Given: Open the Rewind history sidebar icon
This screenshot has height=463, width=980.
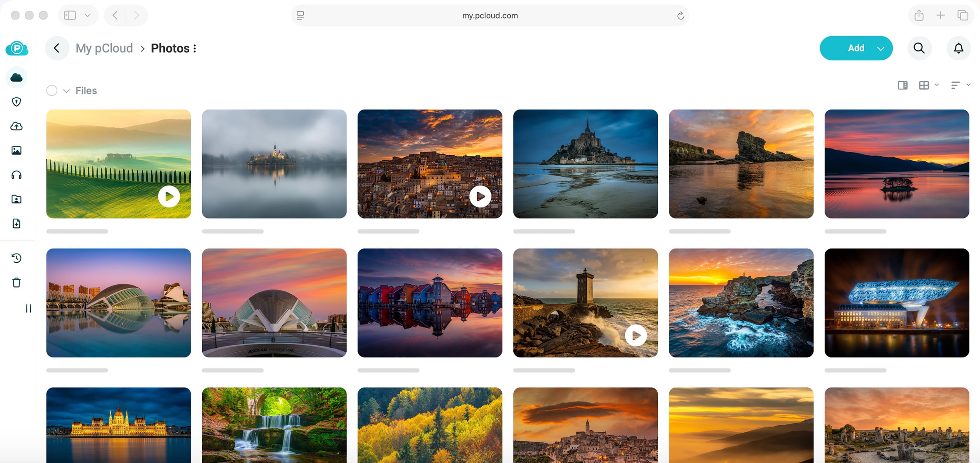Looking at the screenshot, I should pyautogui.click(x=17, y=258).
